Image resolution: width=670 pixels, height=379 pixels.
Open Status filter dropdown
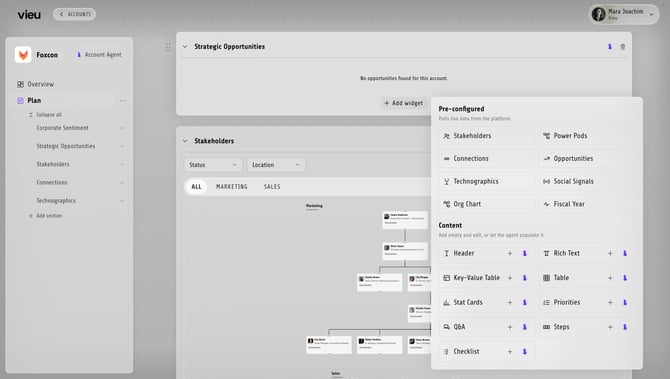[213, 165]
